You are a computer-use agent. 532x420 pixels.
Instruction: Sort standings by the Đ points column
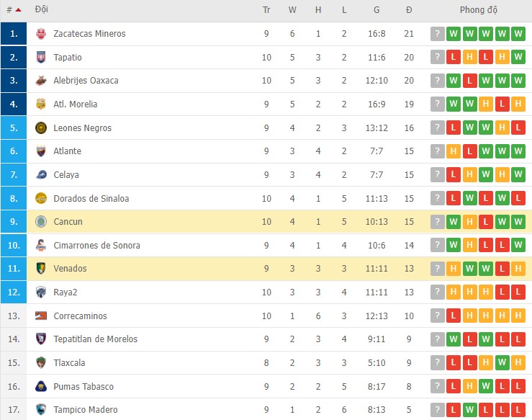tap(409, 11)
